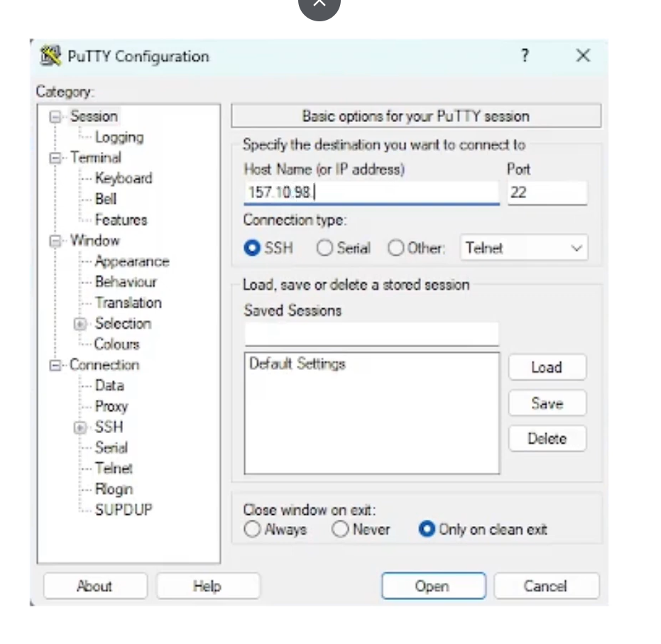This screenshot has width=661, height=644.
Task: Focus the Saved Sessions name field
Action: click(x=371, y=334)
